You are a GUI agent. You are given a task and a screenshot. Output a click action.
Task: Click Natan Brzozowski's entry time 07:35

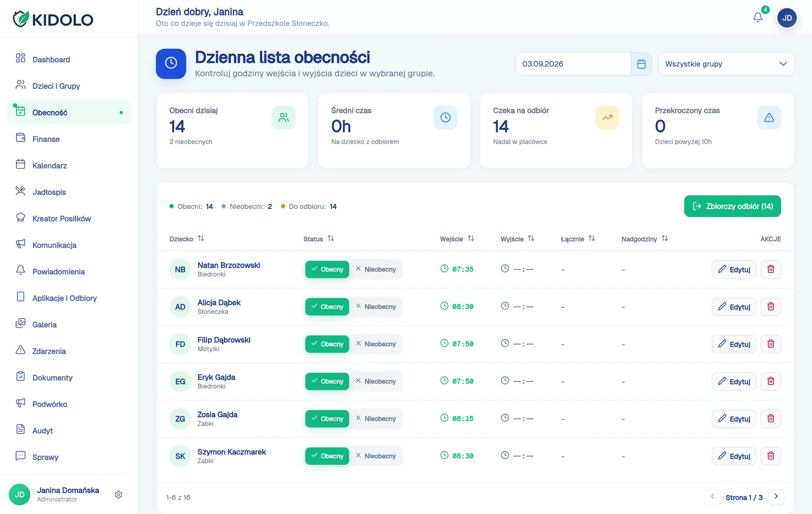click(x=457, y=269)
